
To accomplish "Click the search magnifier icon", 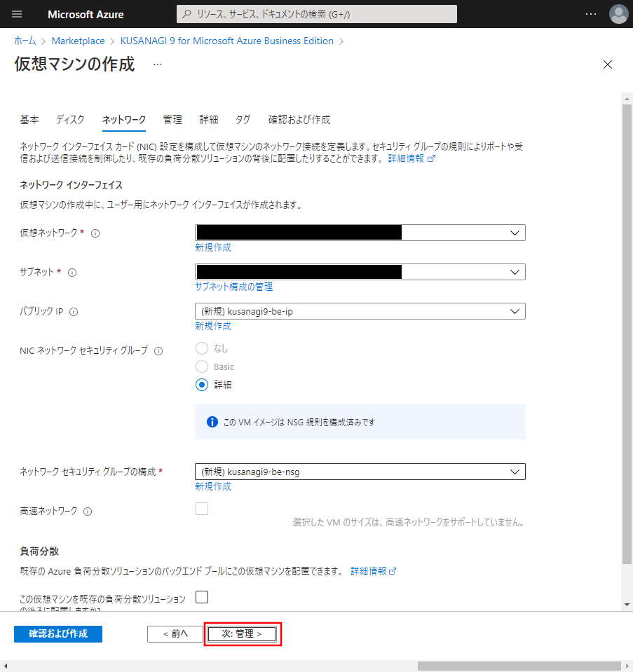I will point(186,14).
